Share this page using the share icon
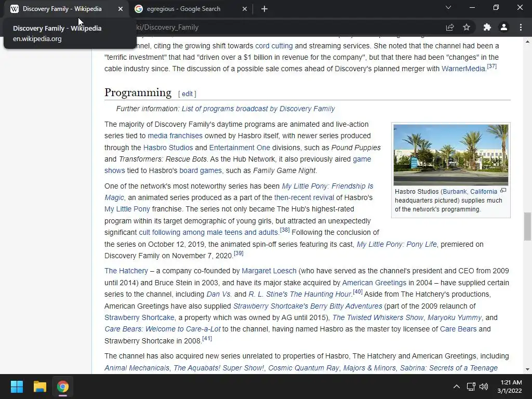532x399 pixels. 450,27
